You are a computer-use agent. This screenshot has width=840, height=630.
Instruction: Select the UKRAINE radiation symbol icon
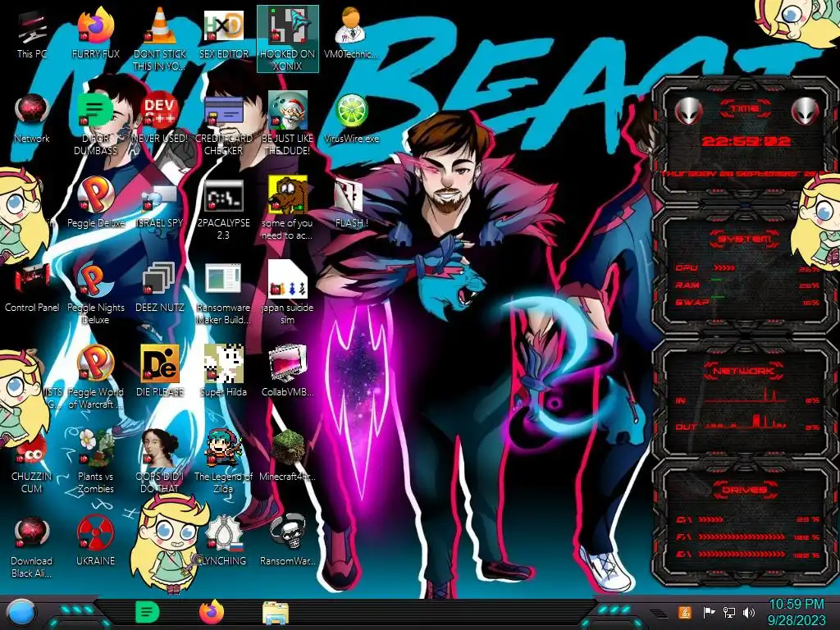(x=95, y=541)
